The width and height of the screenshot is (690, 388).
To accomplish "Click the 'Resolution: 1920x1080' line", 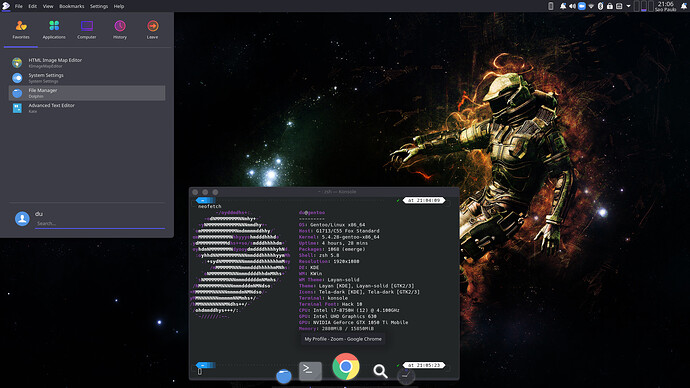I will [x=329, y=261].
